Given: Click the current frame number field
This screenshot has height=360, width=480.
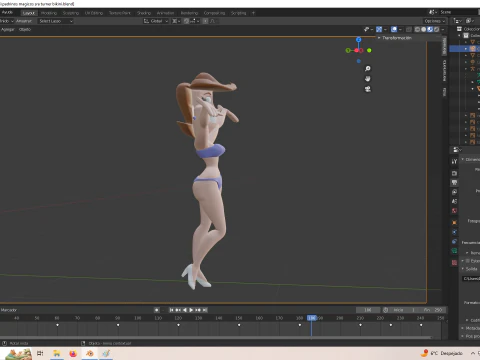Looking at the screenshot, I should (368, 310).
